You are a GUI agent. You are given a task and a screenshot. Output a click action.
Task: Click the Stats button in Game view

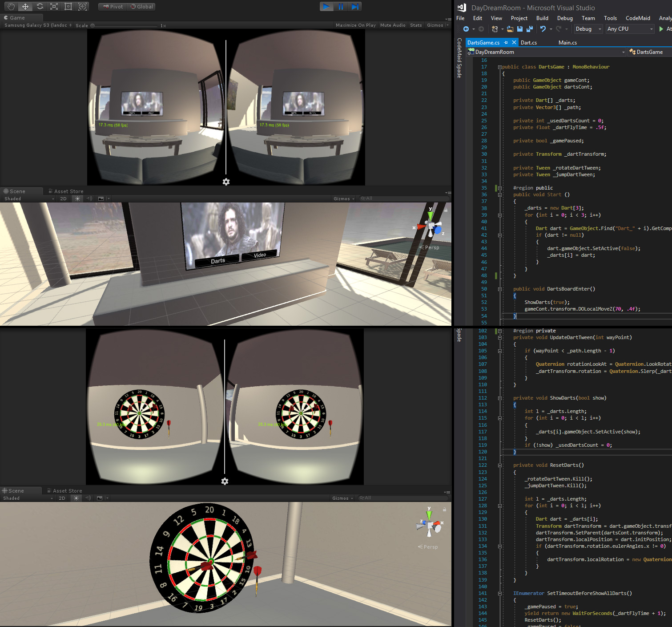tap(416, 25)
